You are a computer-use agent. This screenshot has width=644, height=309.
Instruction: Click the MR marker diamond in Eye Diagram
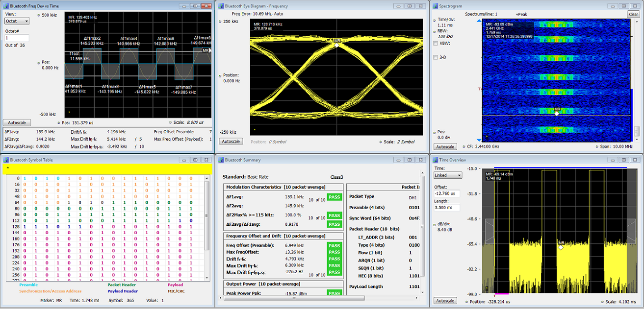(336, 45)
